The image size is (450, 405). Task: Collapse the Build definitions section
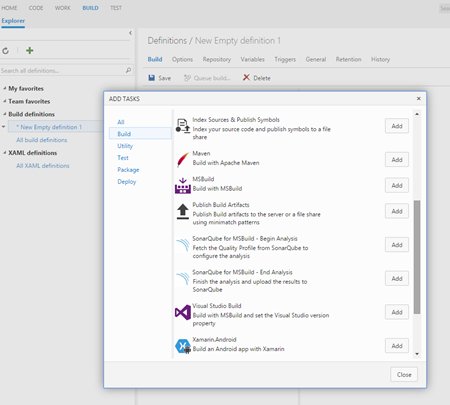tap(4, 114)
